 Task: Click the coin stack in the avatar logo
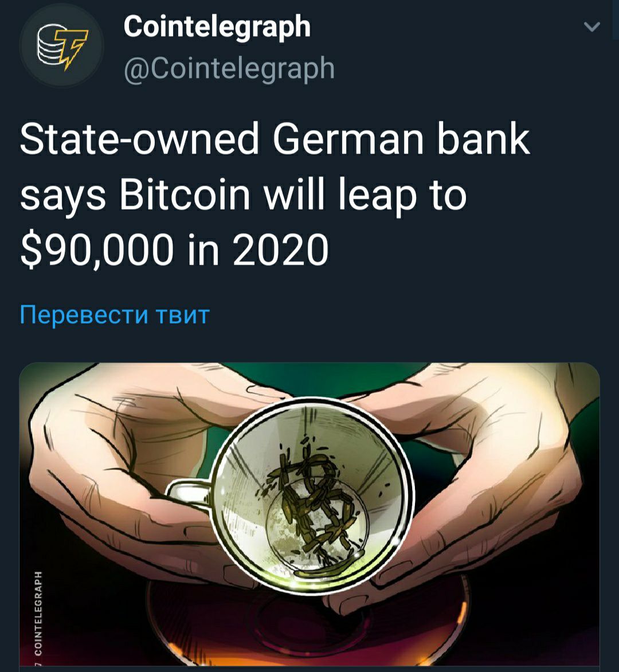click(50, 44)
